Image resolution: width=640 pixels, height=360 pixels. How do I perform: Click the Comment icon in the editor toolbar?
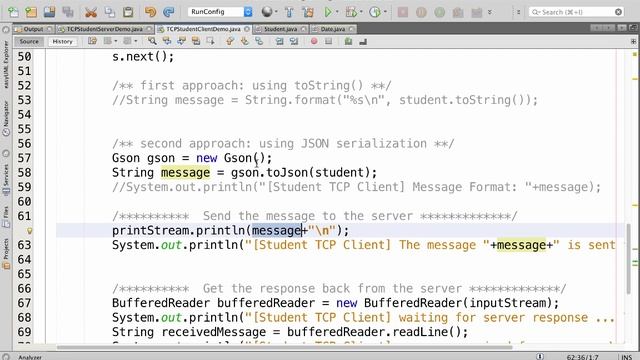(x=348, y=41)
